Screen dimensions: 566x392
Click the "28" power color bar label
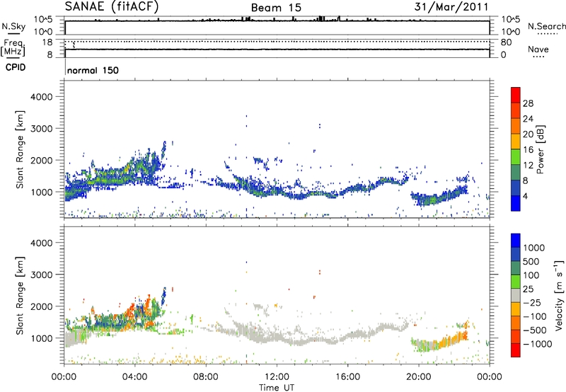528,103
